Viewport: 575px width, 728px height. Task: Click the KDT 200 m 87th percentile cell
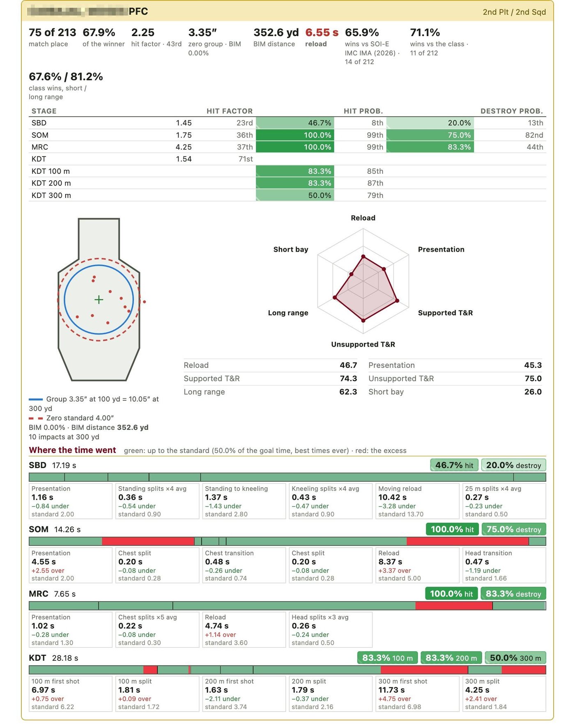375,183
